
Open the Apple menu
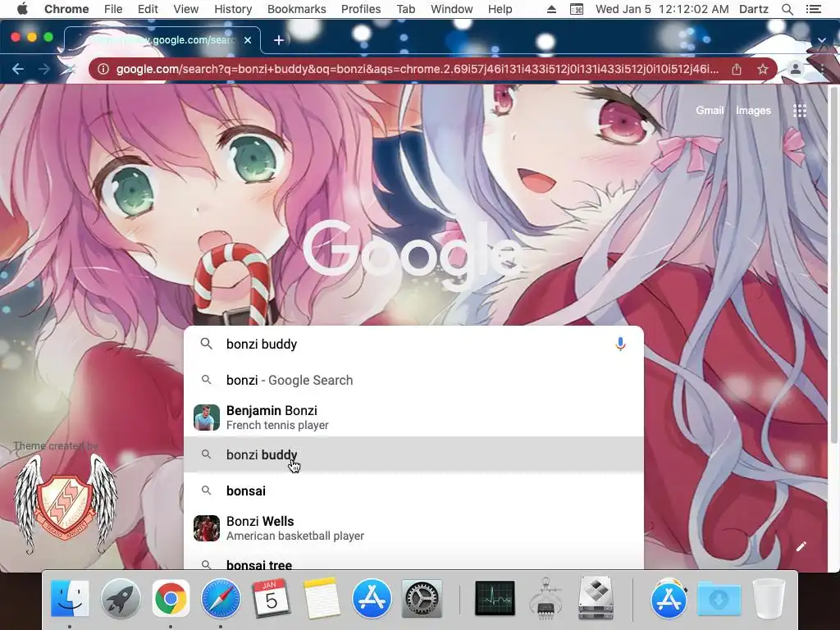pos(22,9)
